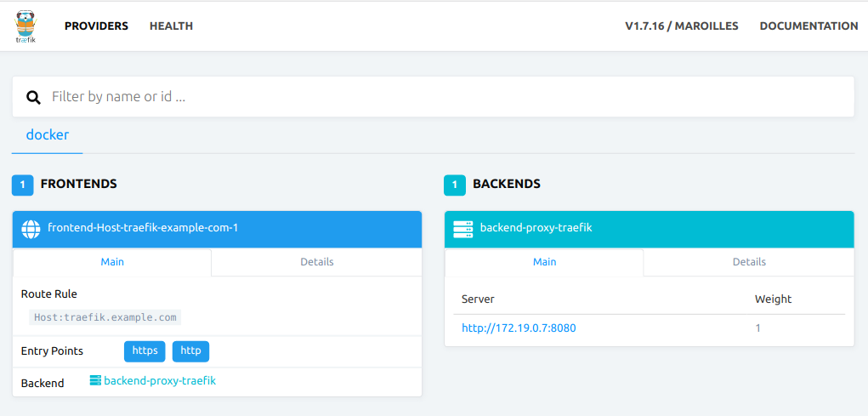Open the Documentation link
The height and width of the screenshot is (416, 868).
click(808, 26)
